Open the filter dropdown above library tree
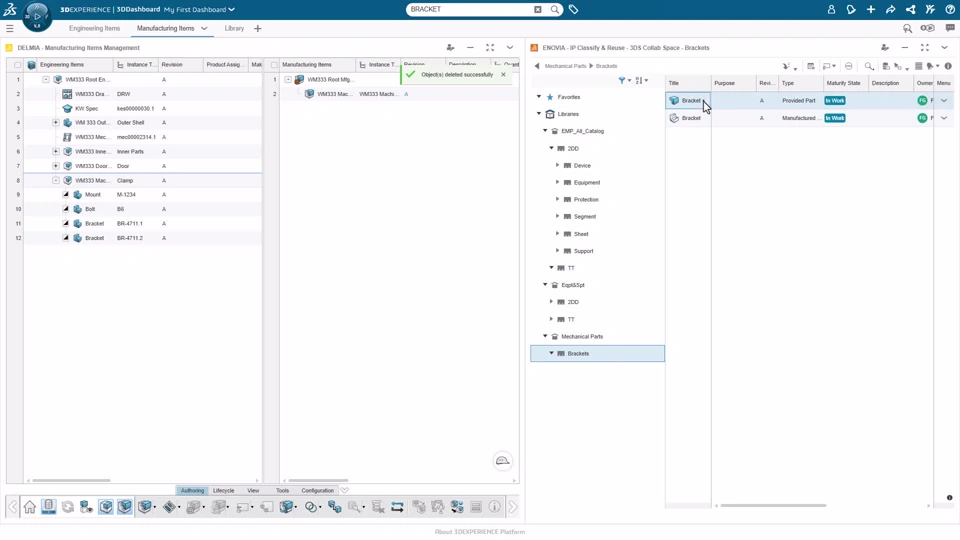 pyautogui.click(x=624, y=80)
